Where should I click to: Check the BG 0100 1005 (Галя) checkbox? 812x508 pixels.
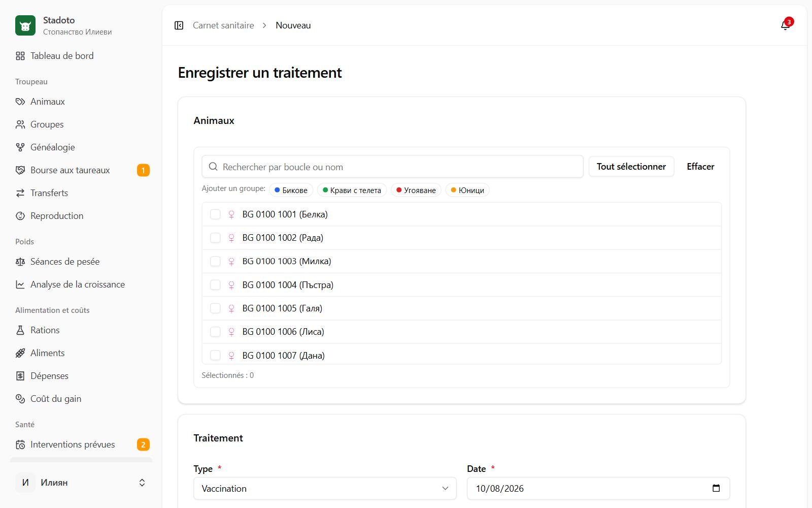coord(215,308)
